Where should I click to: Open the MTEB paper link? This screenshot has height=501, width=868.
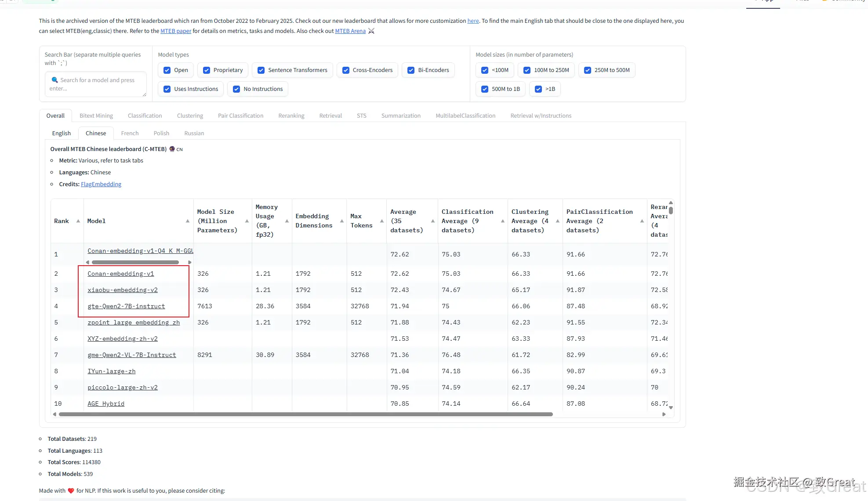click(175, 31)
